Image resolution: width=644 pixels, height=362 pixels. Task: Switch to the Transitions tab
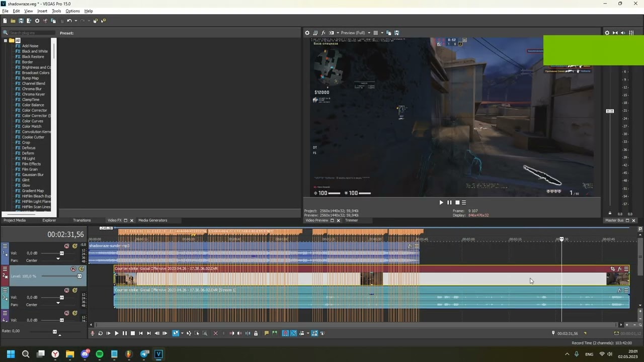[x=82, y=220]
